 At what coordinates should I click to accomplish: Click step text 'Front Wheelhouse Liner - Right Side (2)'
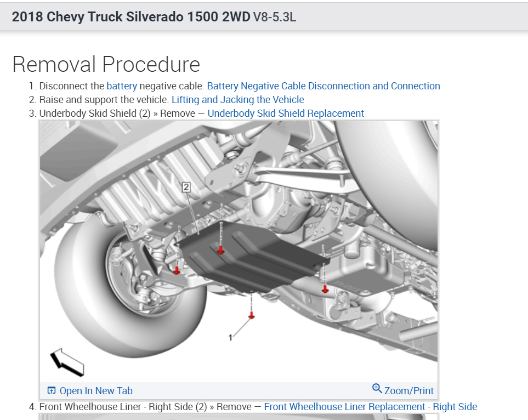click(x=123, y=407)
